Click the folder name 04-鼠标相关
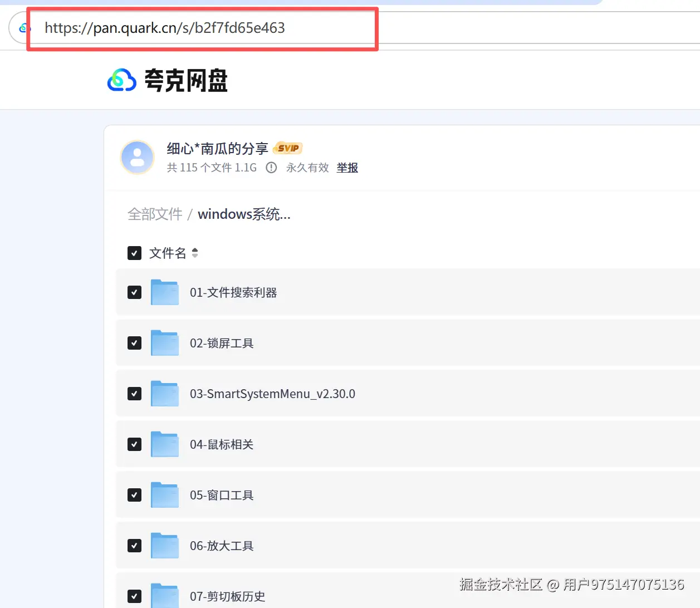Viewport: 700px width, 608px height. [x=222, y=444]
